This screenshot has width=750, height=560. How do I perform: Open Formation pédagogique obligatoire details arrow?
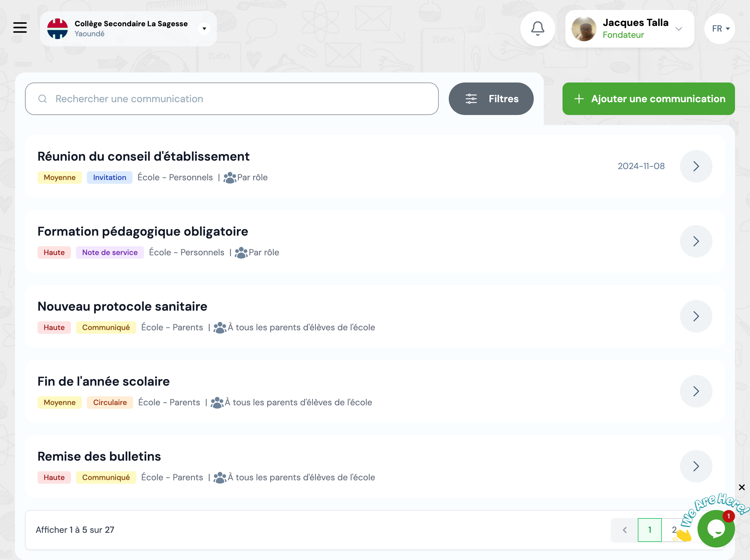tap(696, 241)
